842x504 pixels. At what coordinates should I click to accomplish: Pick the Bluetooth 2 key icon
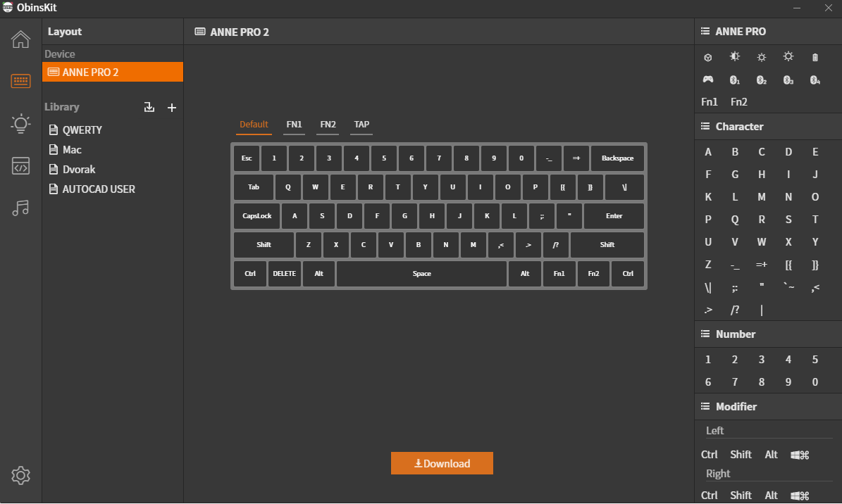[762, 80]
